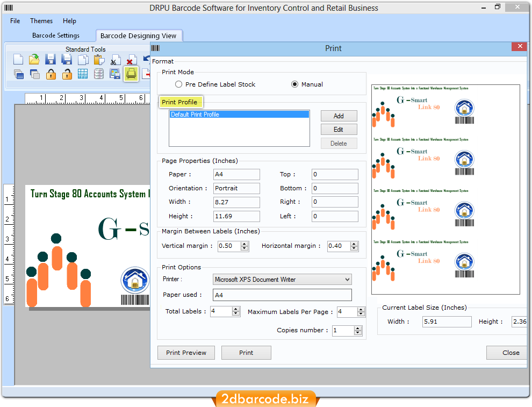Copy selection using the Copy icon
This screenshot has width=532, height=407.
[x=83, y=59]
